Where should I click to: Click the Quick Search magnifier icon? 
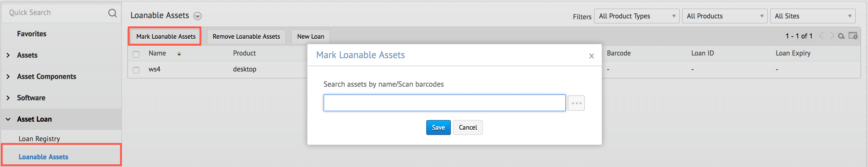click(x=112, y=13)
